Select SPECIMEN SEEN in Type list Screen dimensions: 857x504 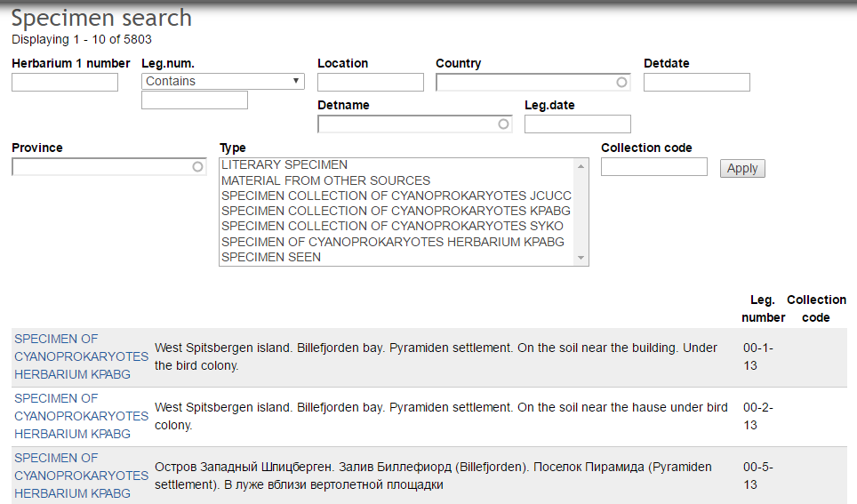pyautogui.click(x=271, y=257)
